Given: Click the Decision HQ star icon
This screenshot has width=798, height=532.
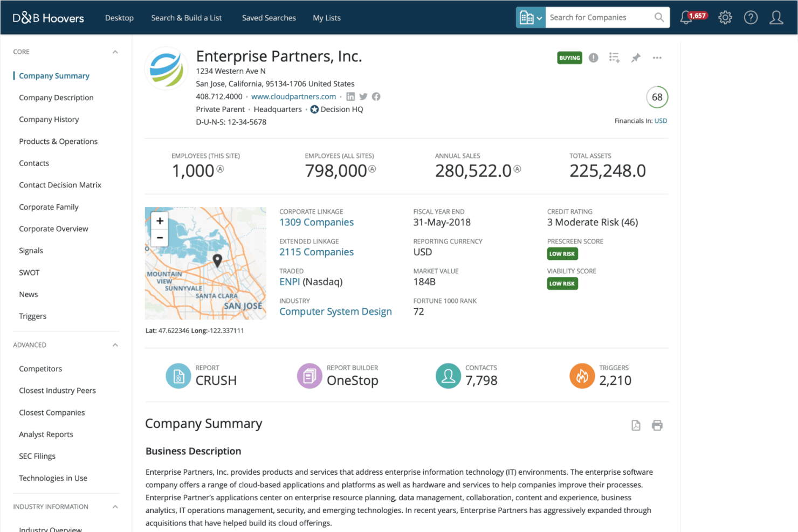Looking at the screenshot, I should pyautogui.click(x=314, y=109).
